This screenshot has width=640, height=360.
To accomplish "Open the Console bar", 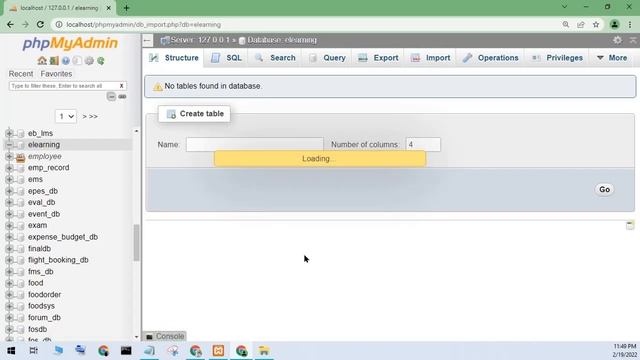I will coord(165,336).
